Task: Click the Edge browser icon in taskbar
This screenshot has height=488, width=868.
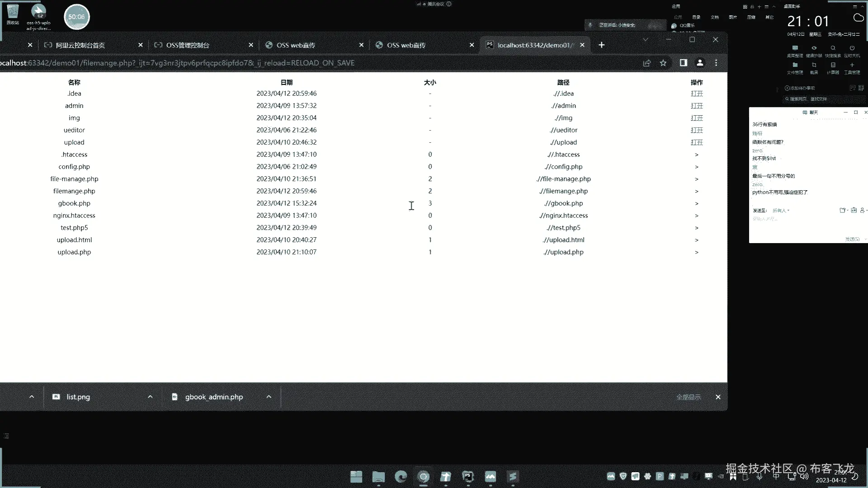Action: [x=401, y=477]
